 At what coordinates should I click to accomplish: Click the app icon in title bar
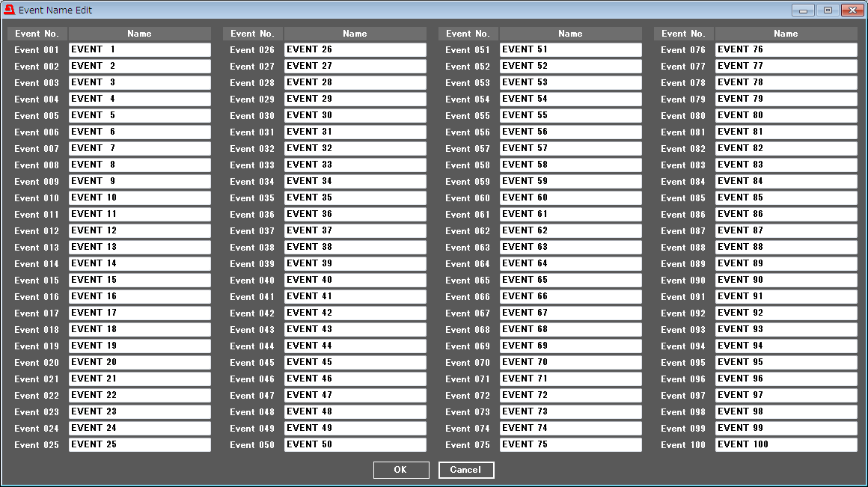coord(10,10)
